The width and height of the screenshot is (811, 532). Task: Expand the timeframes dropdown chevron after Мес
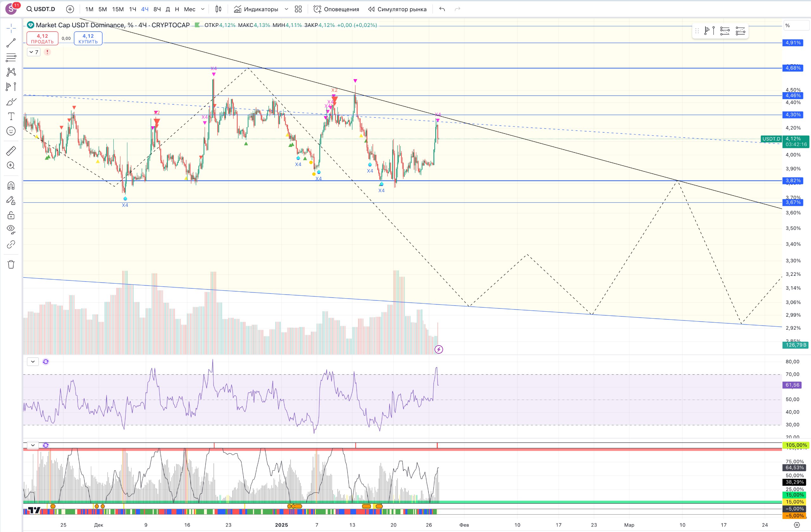click(203, 9)
